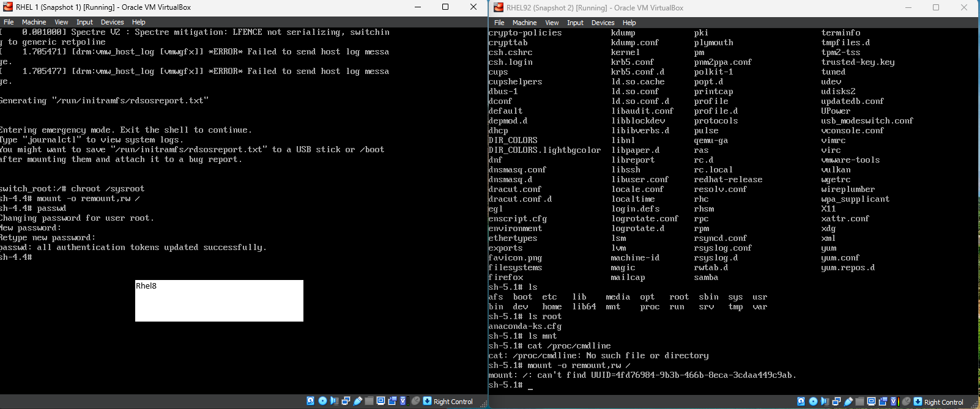Click 'usb_modeswitch.conf' entry in RHEL92 listing
The image size is (980, 409).
point(867,120)
